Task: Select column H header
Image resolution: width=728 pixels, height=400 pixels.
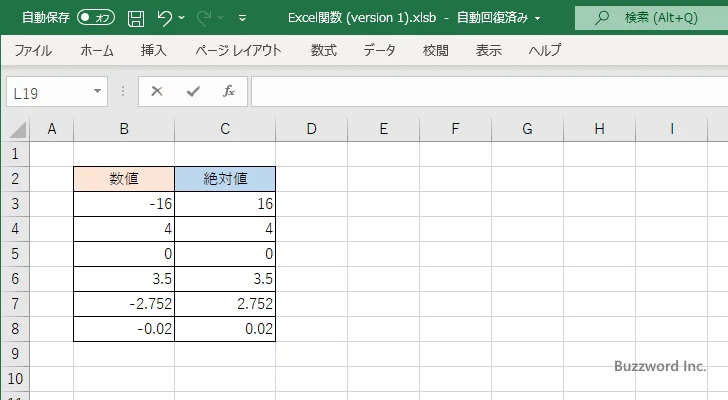Action: tap(599, 129)
